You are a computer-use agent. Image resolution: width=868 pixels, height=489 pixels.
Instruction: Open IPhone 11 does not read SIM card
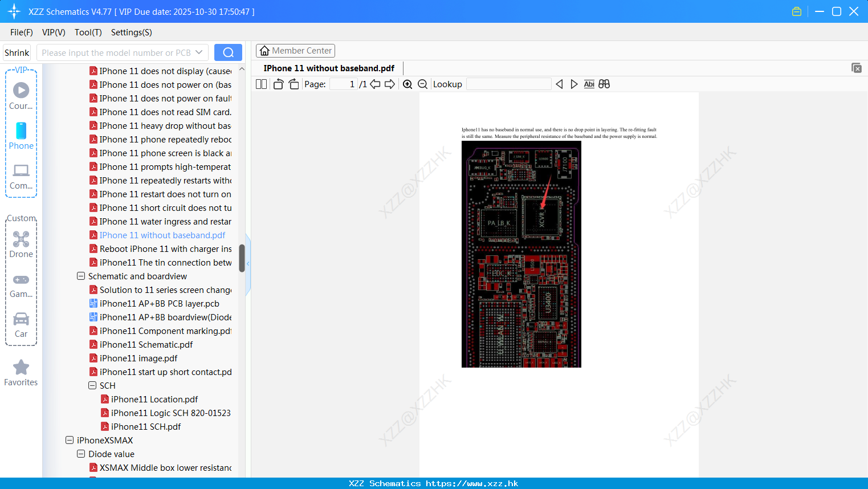(160, 112)
